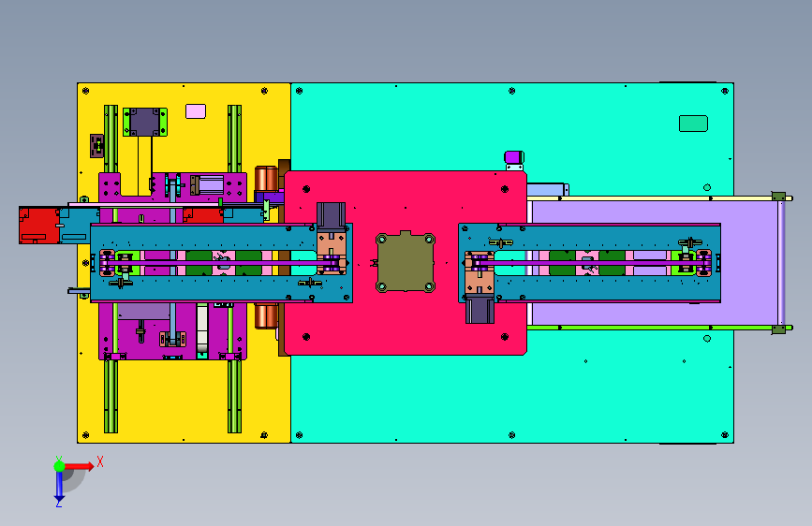812x526 pixels.
Task: Pick the olive end block on cream rail
Action: click(x=778, y=197)
